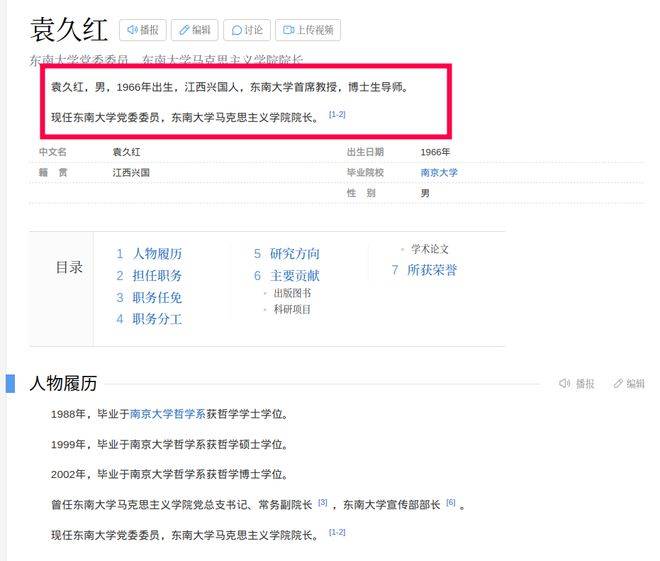Click the 1966年 birth date value
660x561 pixels.
click(435, 152)
